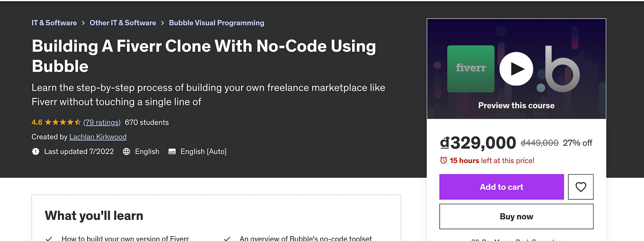Click the globe icon beside English

pyautogui.click(x=126, y=152)
